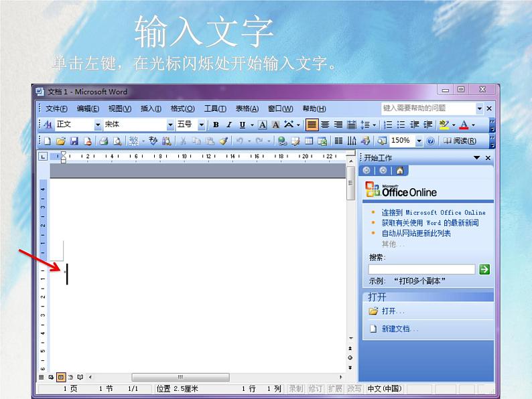This screenshot has height=399, width=532.
Task: Click the 打开... link with folder icon
Action: (x=387, y=311)
